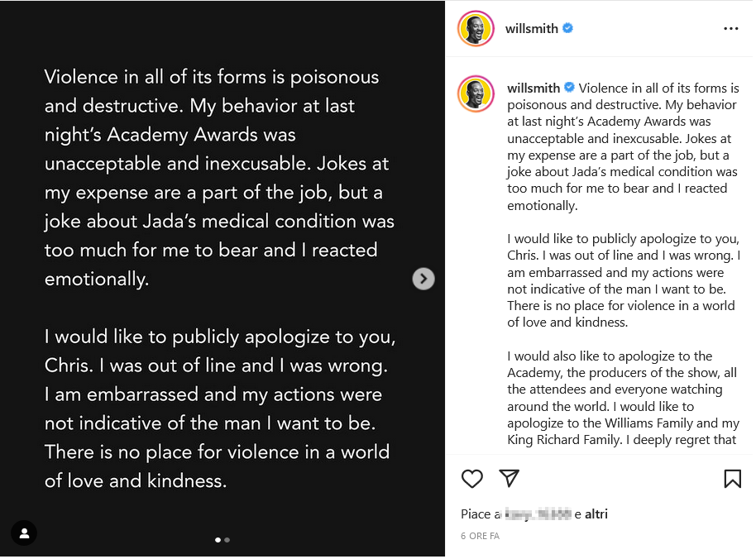
Task: Show tagged people on the image
Action: (x=24, y=533)
